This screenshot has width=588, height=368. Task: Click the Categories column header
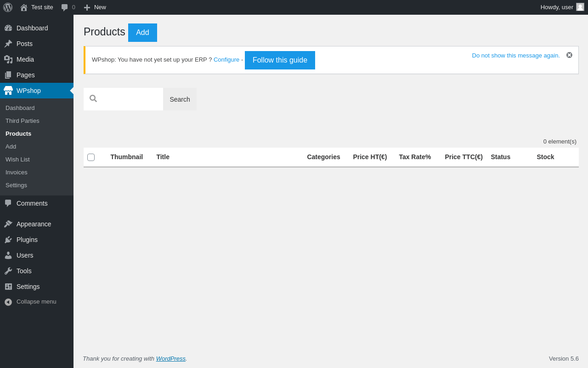(x=324, y=157)
